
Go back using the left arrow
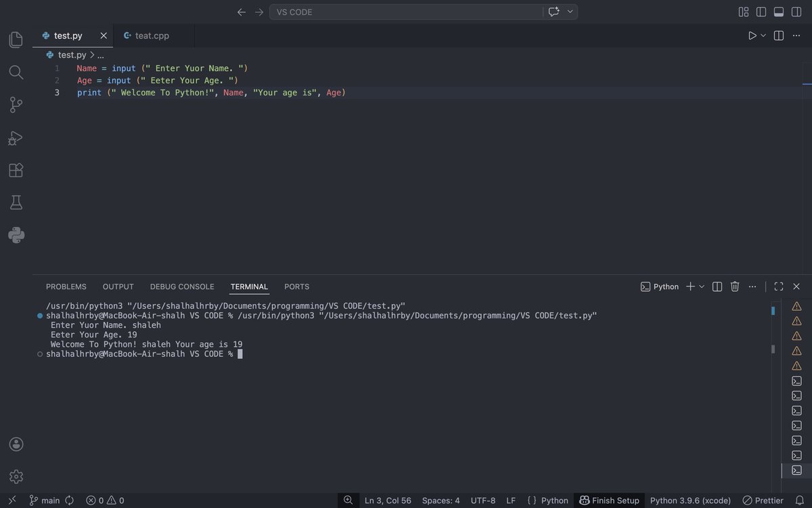click(242, 12)
